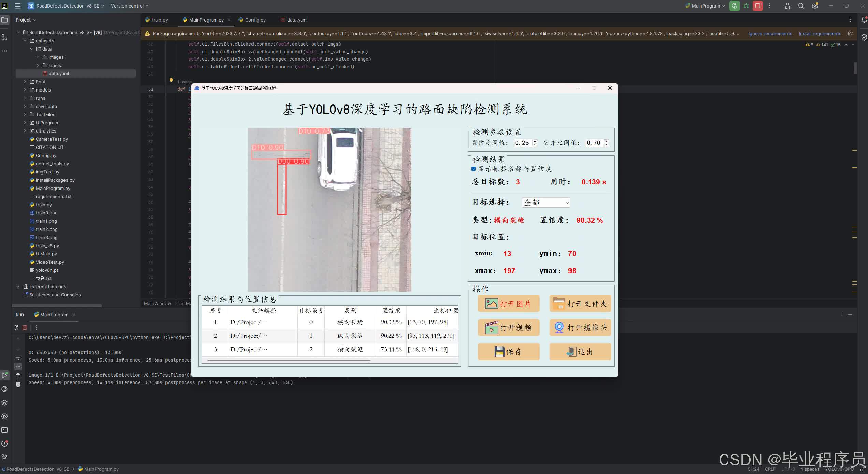Switch to the Config.py editor tab

(x=252, y=20)
